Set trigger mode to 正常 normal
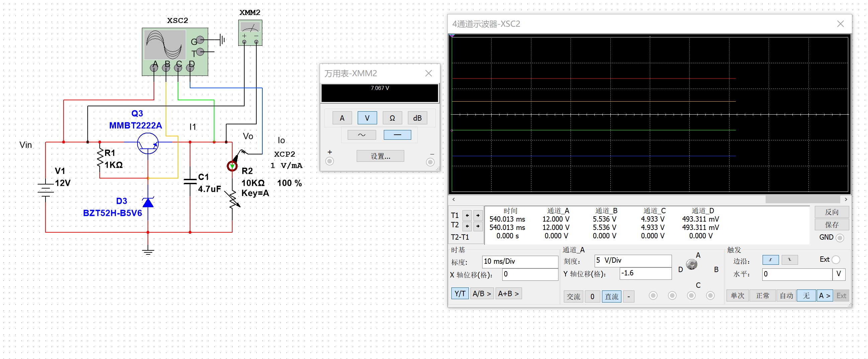 pyautogui.click(x=763, y=296)
